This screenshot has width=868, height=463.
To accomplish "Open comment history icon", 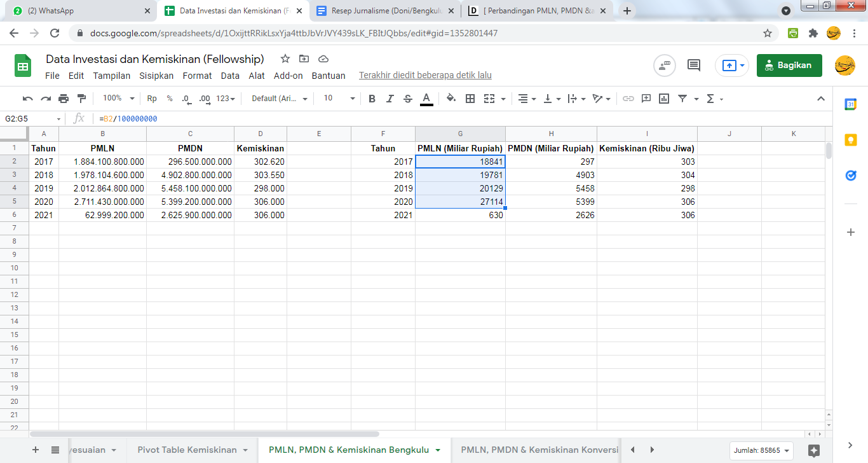I will (x=694, y=65).
